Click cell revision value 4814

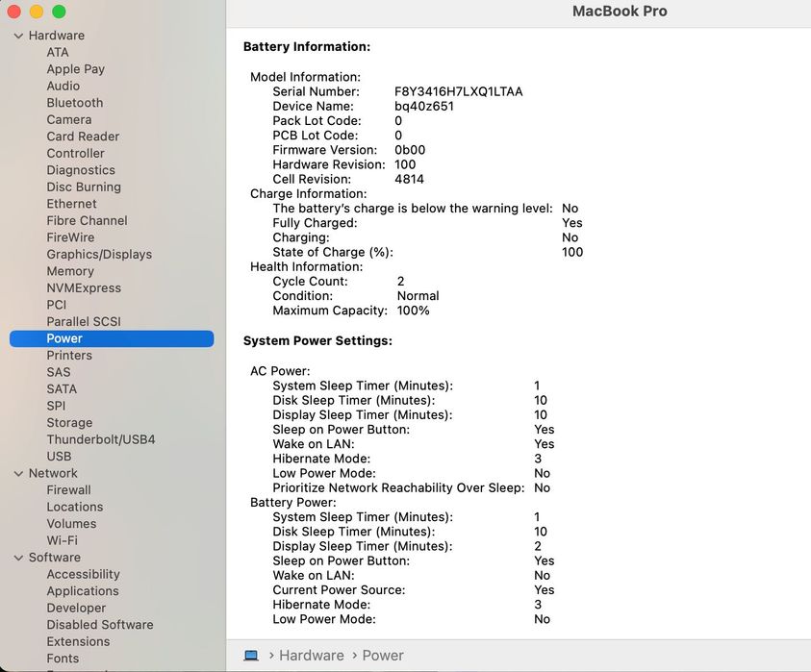(x=409, y=180)
